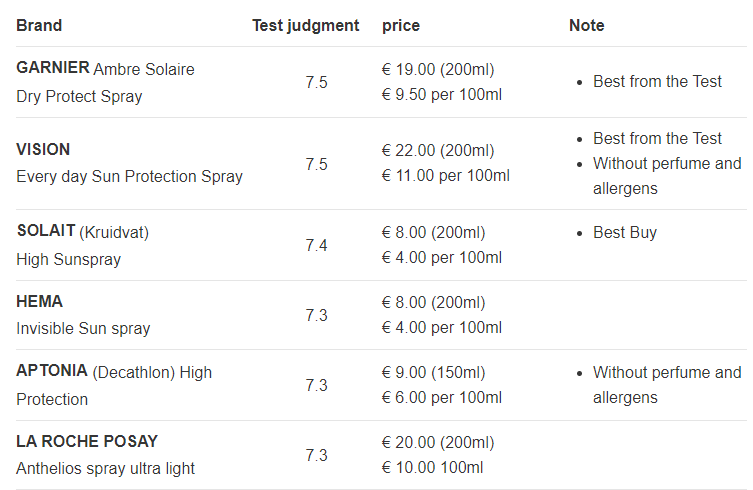
Task: Click Garnier's 7.5 test score
Action: click(316, 82)
